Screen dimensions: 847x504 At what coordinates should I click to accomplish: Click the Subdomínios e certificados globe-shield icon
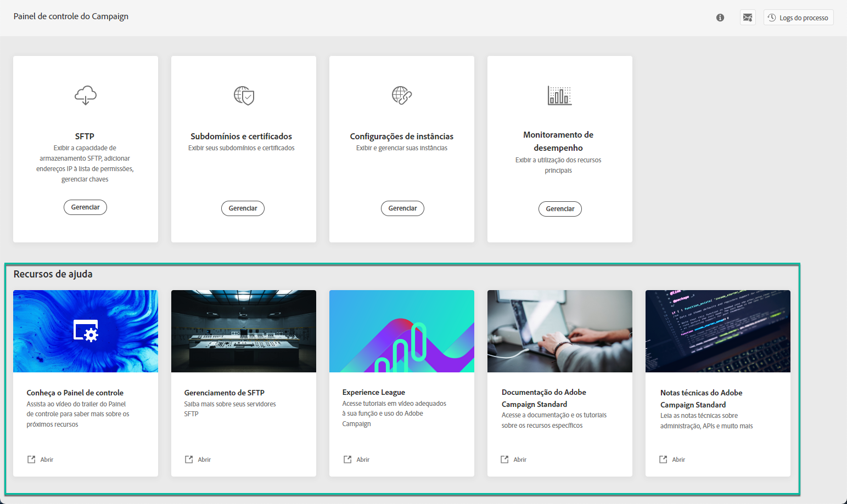(x=244, y=95)
